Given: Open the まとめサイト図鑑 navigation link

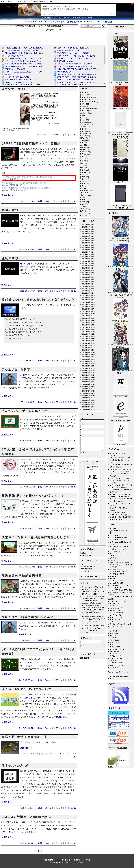Looking at the screenshot, I should (x=104, y=22).
